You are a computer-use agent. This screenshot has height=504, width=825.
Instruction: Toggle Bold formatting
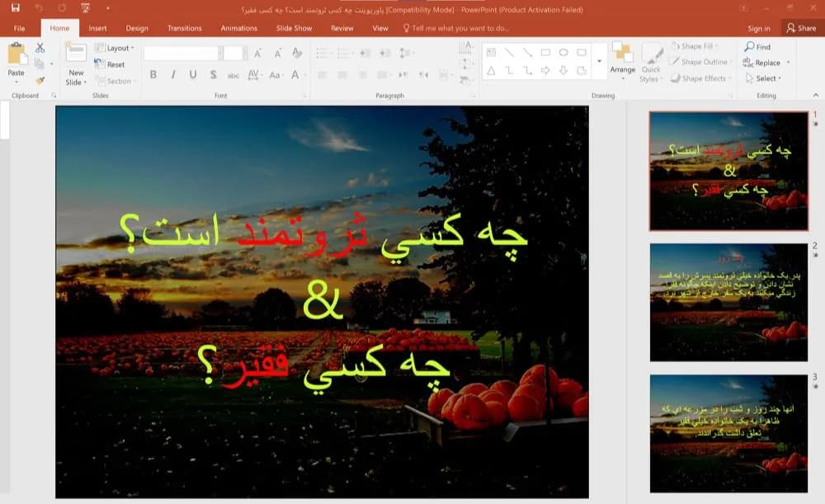[x=153, y=75]
